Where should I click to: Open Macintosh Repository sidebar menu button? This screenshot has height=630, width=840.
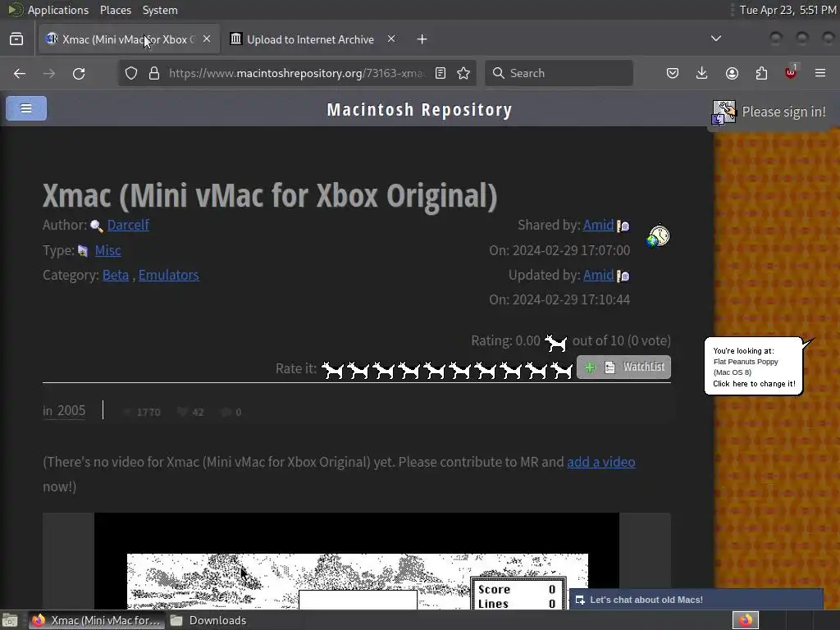26,108
